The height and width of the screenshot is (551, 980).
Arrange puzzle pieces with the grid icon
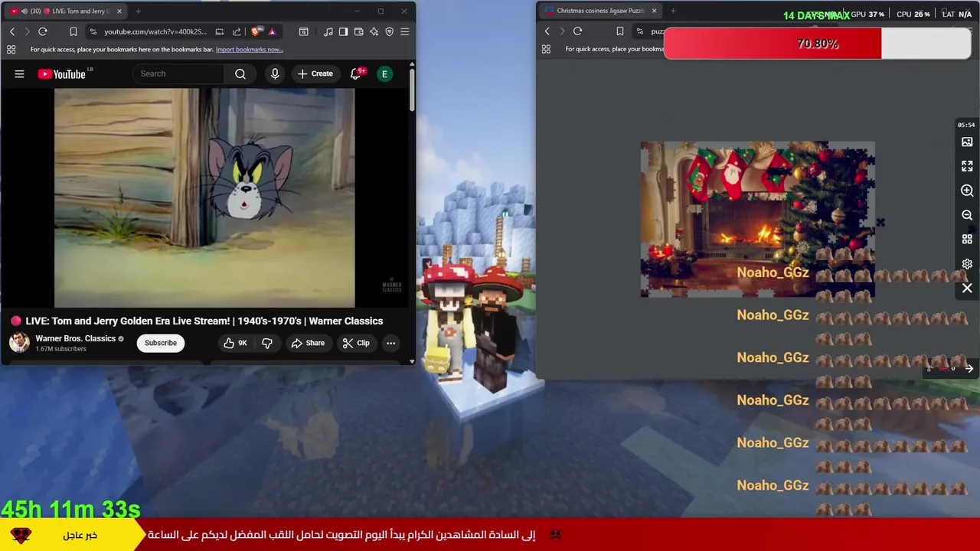[967, 240]
